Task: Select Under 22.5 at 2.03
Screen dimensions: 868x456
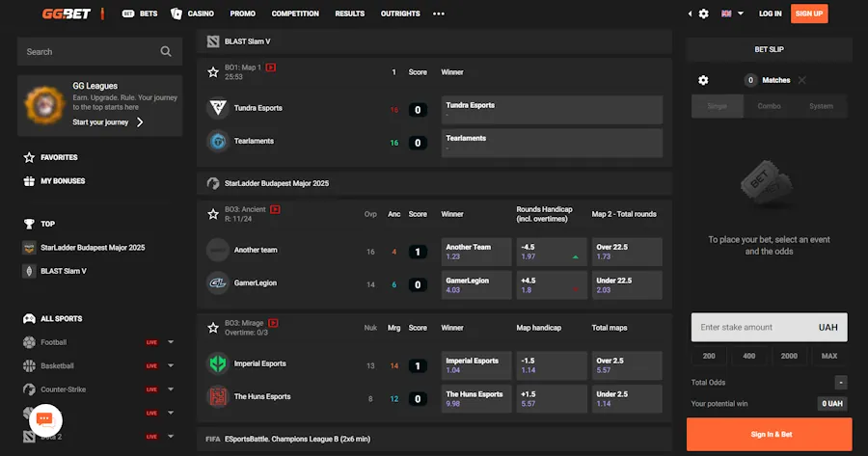Action: tap(627, 285)
